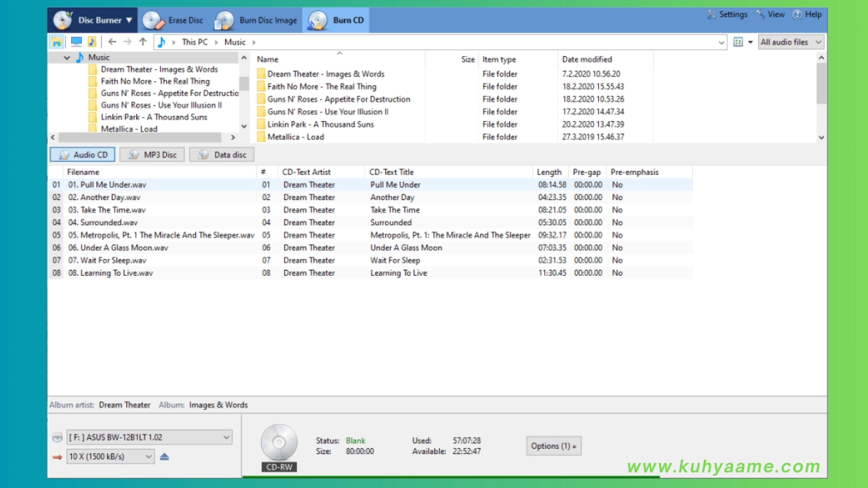
Task: Select track '01. Pull Me Under.wav'
Action: pos(107,184)
